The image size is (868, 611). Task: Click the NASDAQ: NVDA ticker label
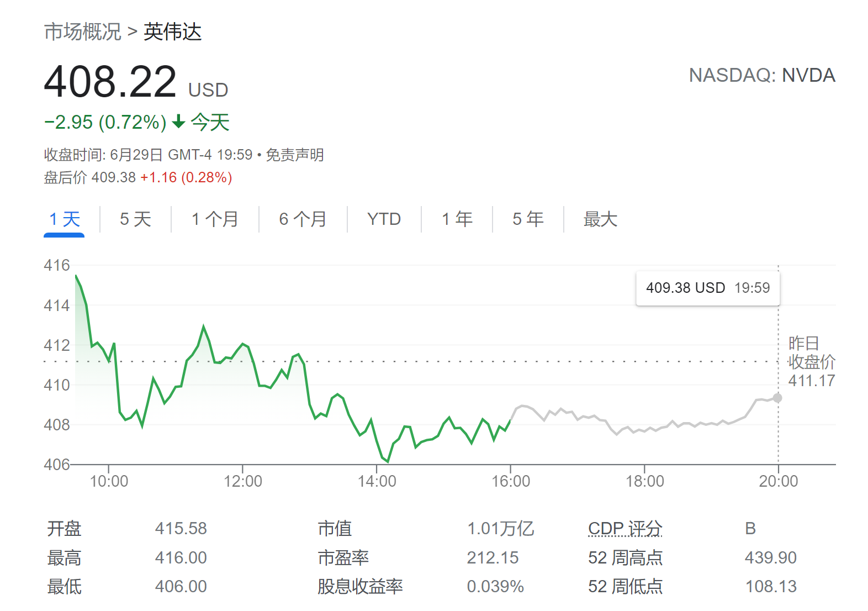(x=761, y=75)
